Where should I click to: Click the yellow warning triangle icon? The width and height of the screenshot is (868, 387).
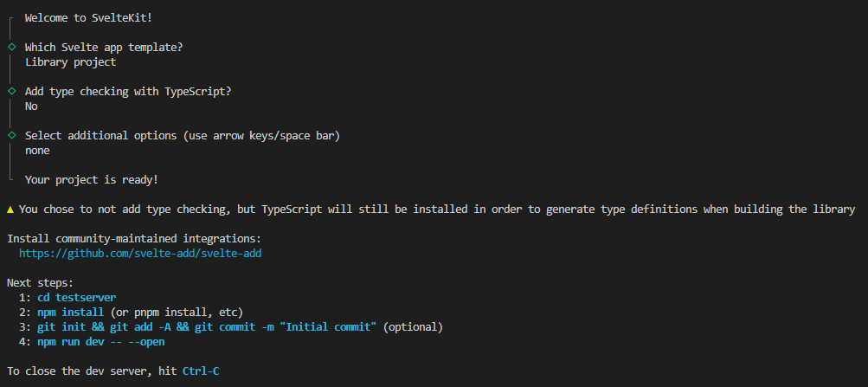tap(10, 210)
